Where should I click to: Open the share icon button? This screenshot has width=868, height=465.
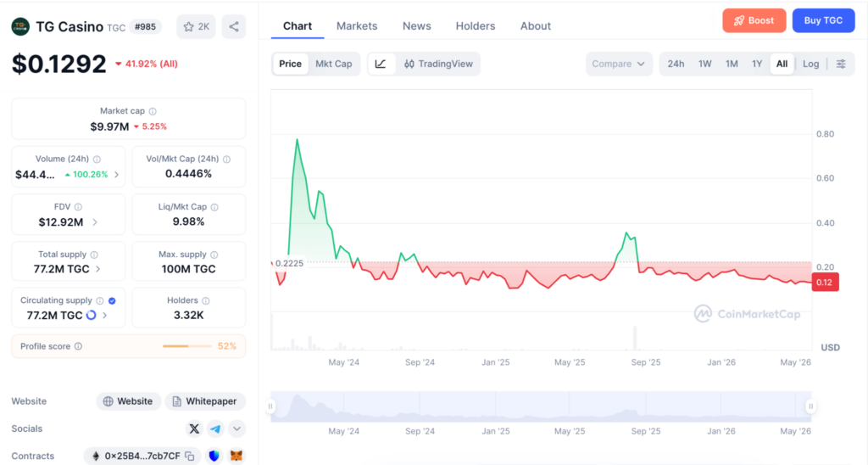click(x=234, y=26)
